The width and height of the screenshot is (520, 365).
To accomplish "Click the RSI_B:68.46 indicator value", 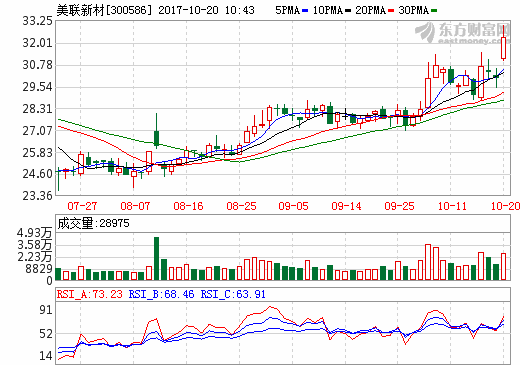I will 161,294.
